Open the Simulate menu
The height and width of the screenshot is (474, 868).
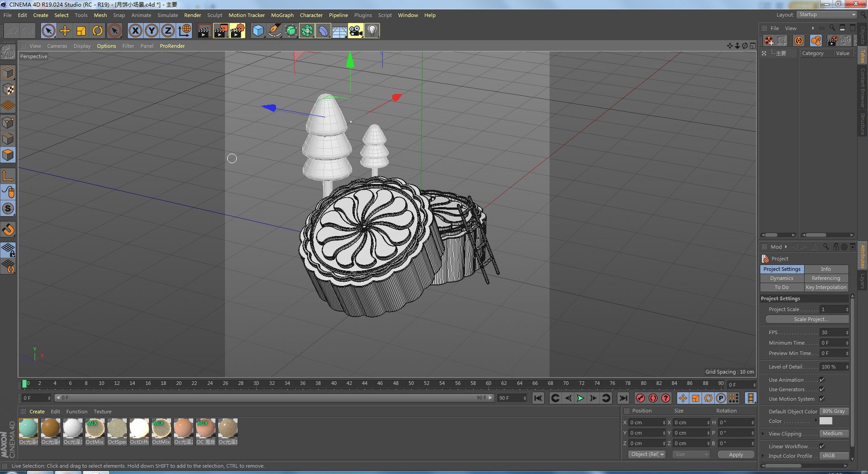pos(168,15)
